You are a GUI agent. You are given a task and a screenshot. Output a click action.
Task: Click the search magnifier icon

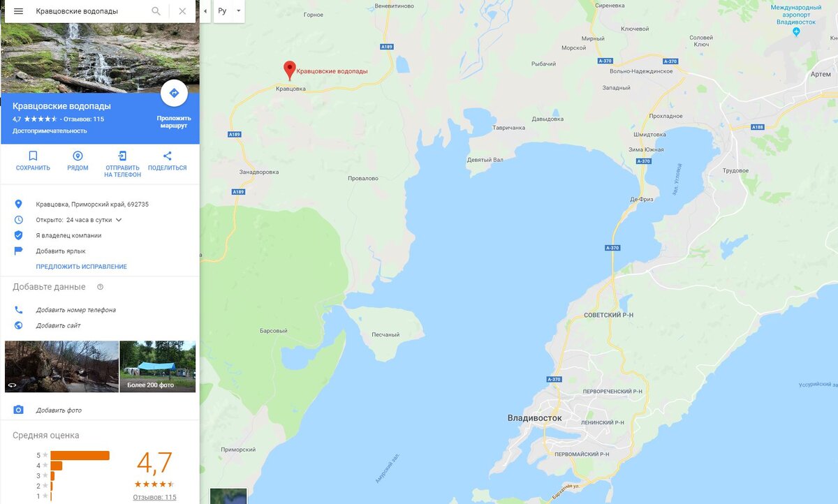click(156, 11)
